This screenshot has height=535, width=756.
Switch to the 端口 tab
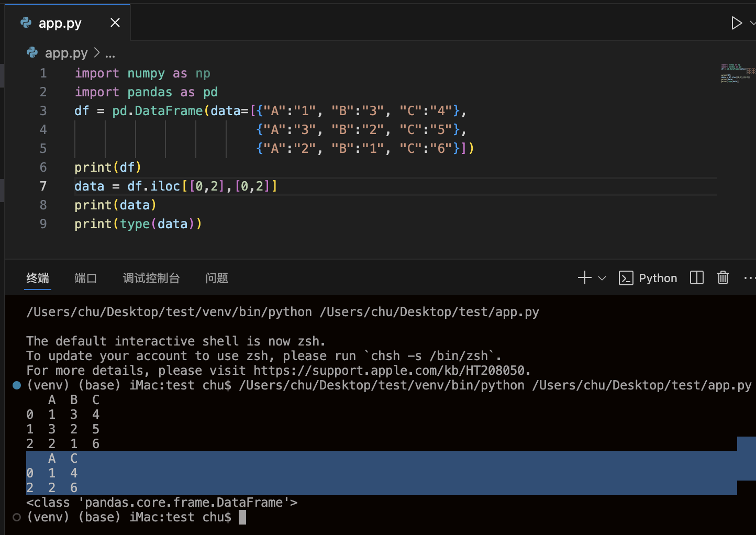[x=85, y=278]
